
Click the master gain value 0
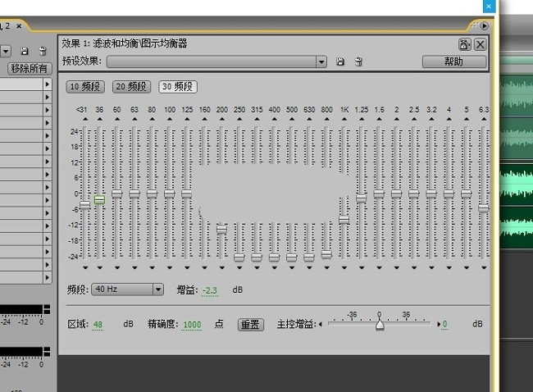[x=444, y=325]
